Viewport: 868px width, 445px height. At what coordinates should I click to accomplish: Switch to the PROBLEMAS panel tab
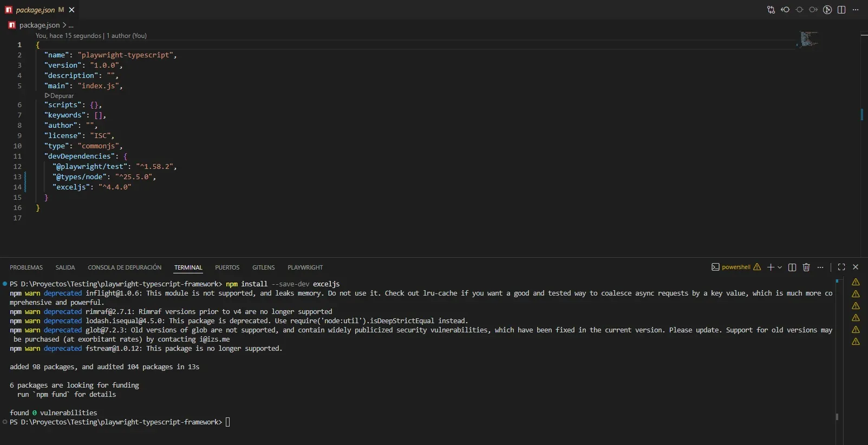point(26,267)
